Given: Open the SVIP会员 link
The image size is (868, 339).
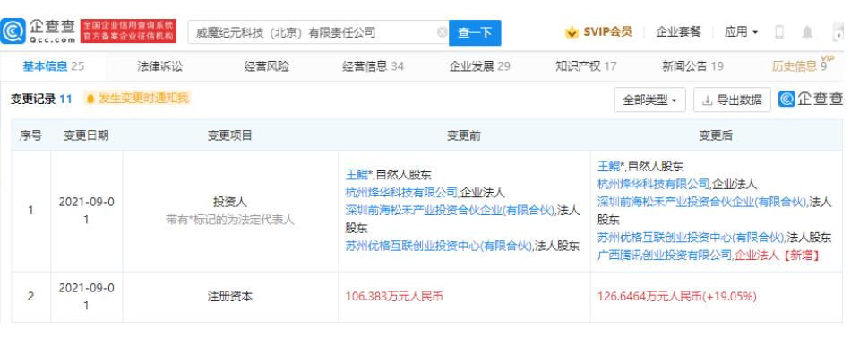Looking at the screenshot, I should pos(607,31).
